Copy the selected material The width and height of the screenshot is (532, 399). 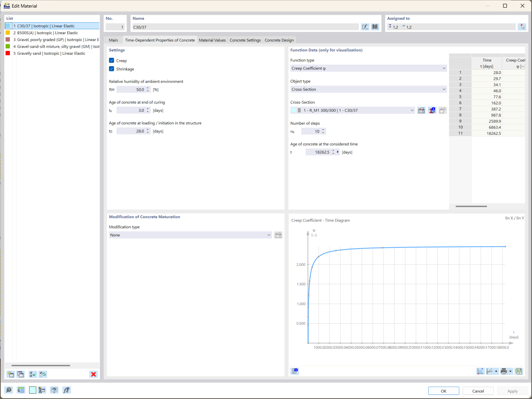point(21,374)
